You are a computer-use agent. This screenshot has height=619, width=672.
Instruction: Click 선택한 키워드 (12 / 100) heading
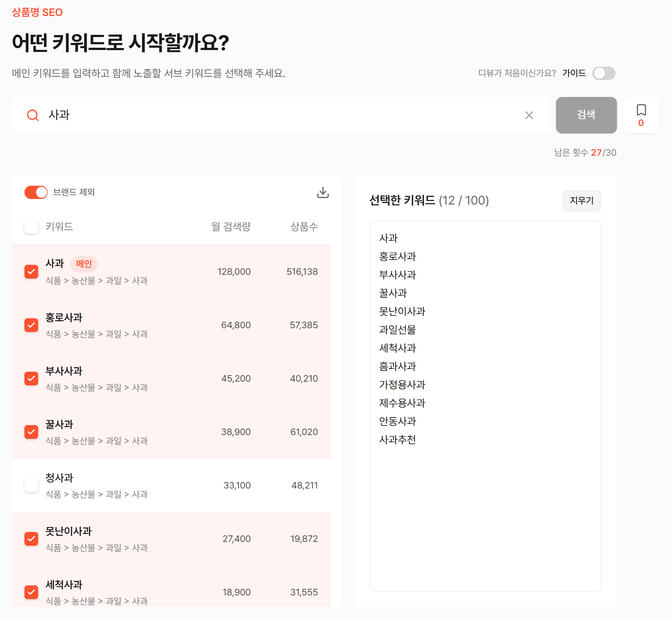click(429, 200)
